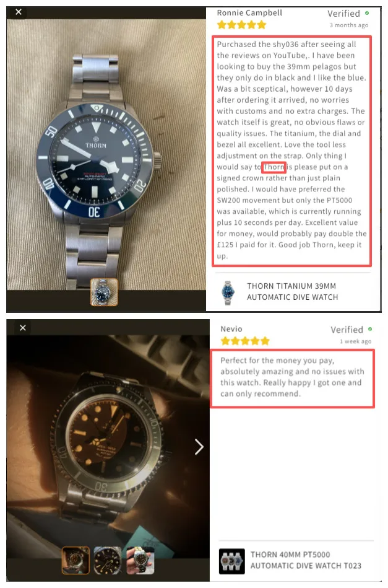Select first thumbnail of wrist watch photo
388x588 pixels.
point(75,561)
